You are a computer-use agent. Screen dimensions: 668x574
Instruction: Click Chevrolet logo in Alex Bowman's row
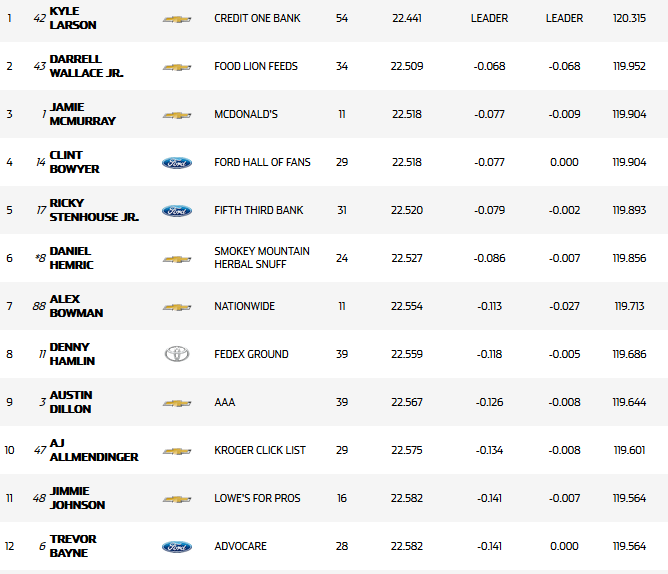coord(176,307)
